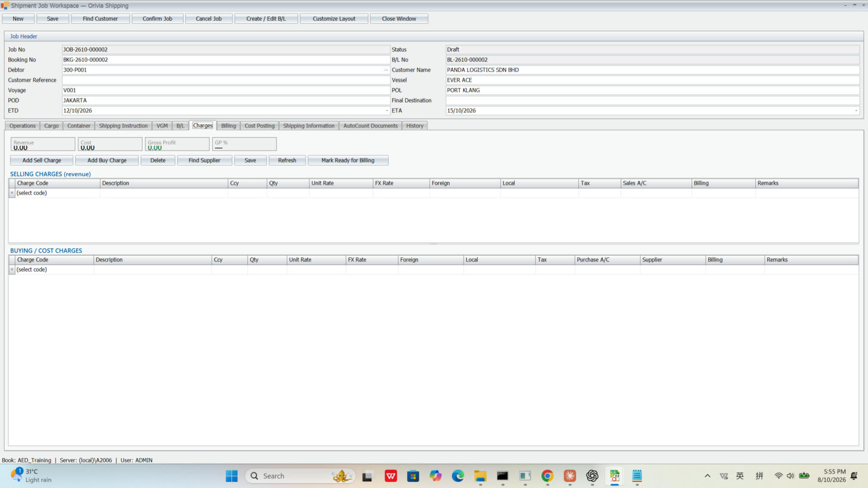Open Copilot from taskbar
Screen dimensions: 868x488
tap(436, 475)
